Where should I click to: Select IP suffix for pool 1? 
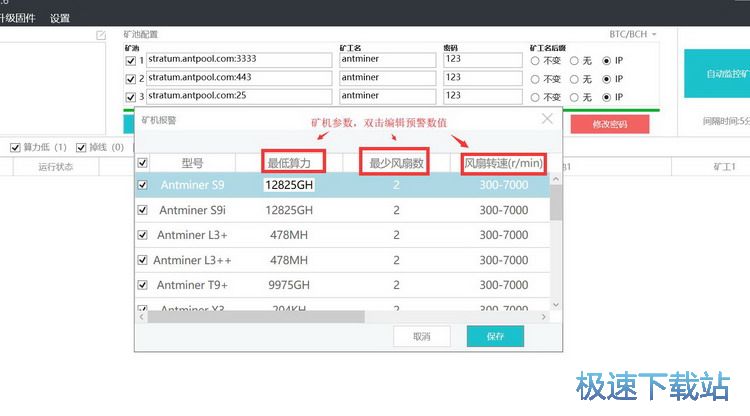pyautogui.click(x=607, y=61)
